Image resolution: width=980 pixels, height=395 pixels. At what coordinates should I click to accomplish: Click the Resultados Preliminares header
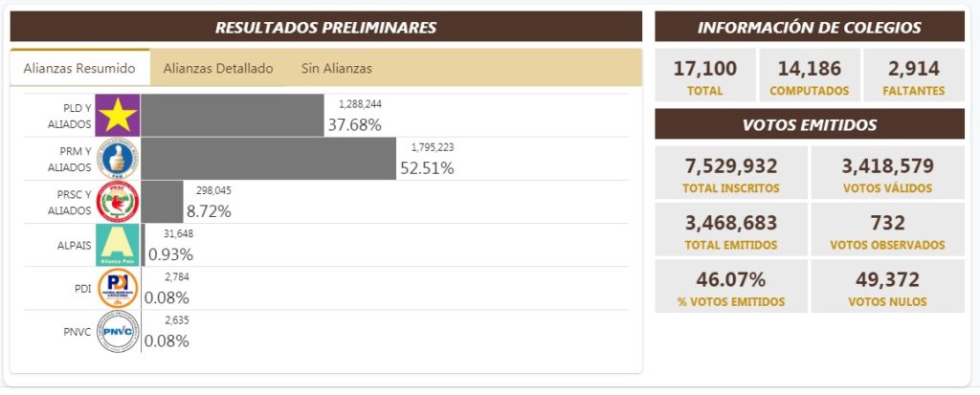tap(325, 27)
